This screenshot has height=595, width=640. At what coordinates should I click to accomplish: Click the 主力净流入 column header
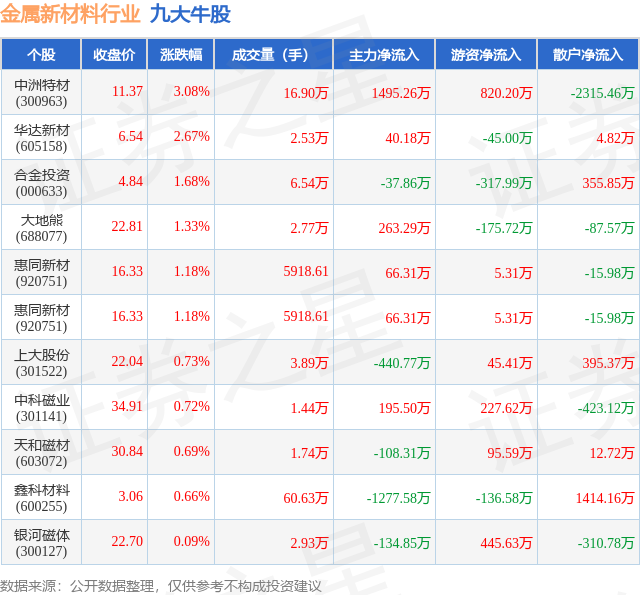(x=384, y=55)
